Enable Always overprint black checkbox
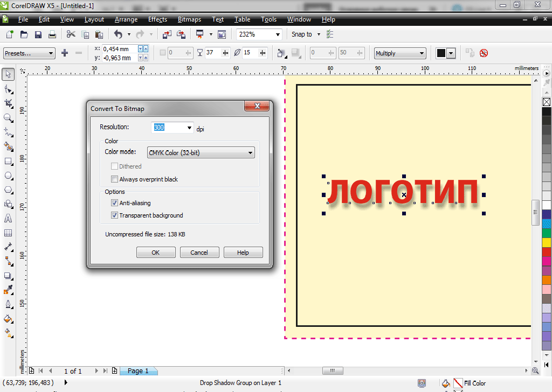The image size is (552, 392). (x=114, y=179)
